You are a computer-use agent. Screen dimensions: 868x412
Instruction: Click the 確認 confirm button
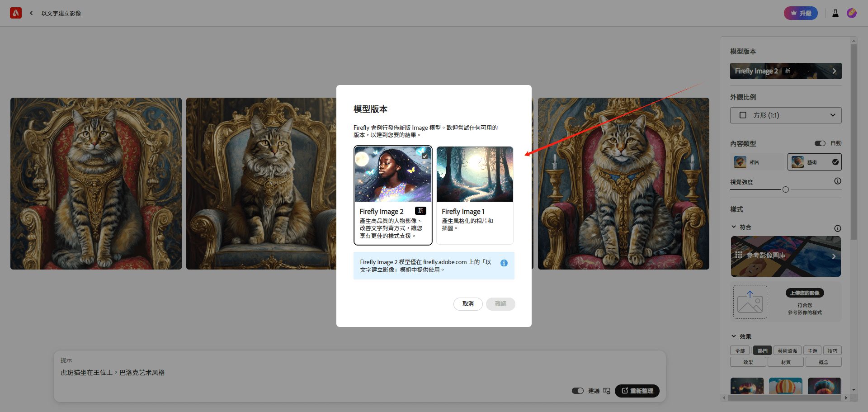click(500, 304)
